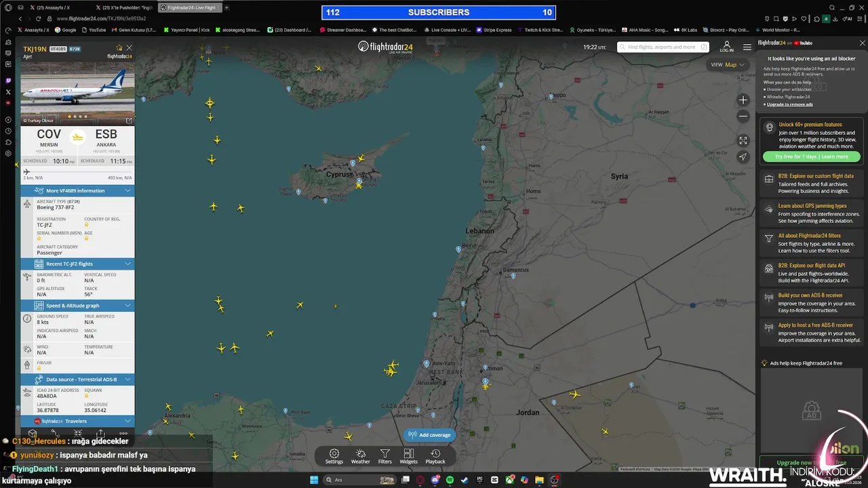The height and width of the screenshot is (488, 868).
Task: Close the ad blocker notice
Action: point(863,43)
